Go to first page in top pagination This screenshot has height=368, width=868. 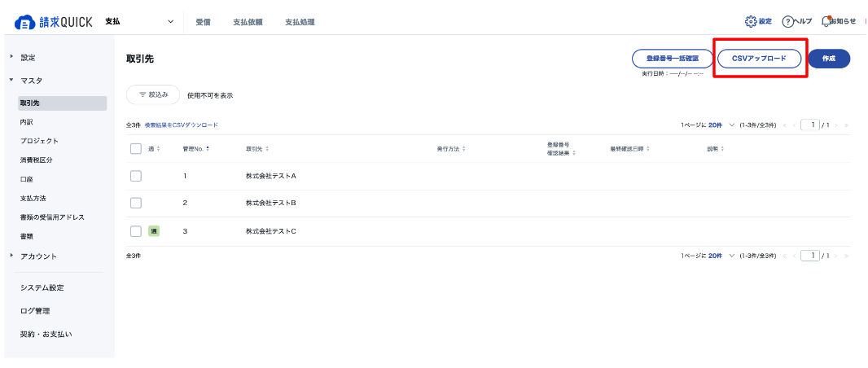pos(784,125)
